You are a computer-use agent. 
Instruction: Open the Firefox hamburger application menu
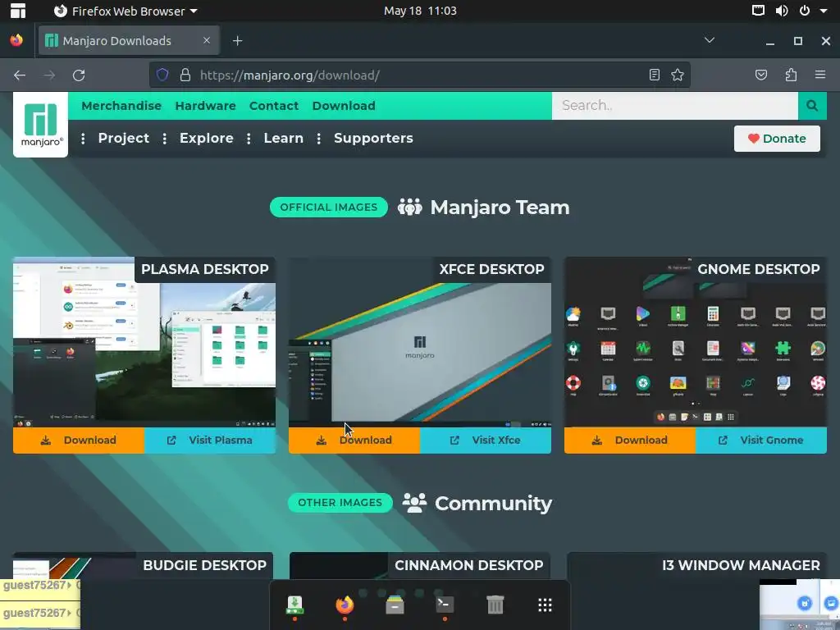(x=820, y=75)
